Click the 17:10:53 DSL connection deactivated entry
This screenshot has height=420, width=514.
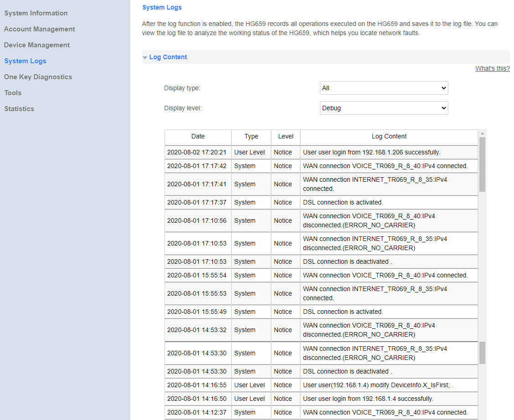[389, 262]
